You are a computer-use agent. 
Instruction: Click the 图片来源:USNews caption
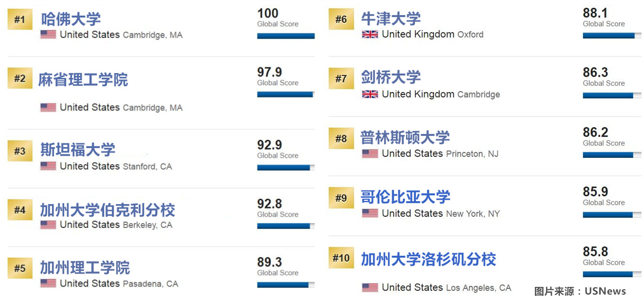[x=580, y=291]
